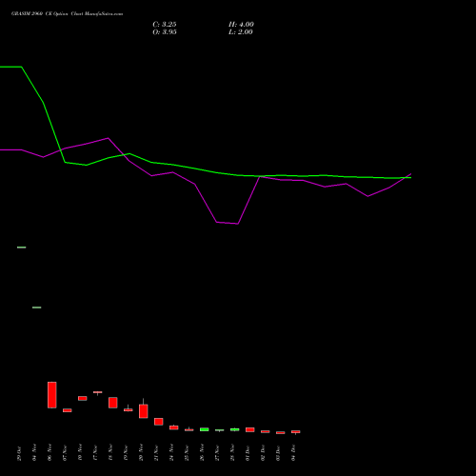476x476 pixels.
Task: Click the 04 Dec date label
Action: pos(293,452)
